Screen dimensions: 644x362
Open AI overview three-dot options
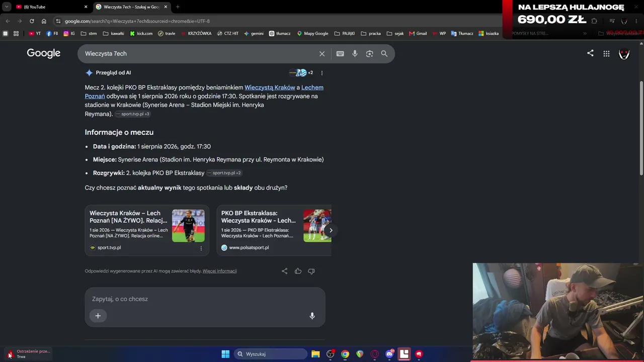pos(322,73)
